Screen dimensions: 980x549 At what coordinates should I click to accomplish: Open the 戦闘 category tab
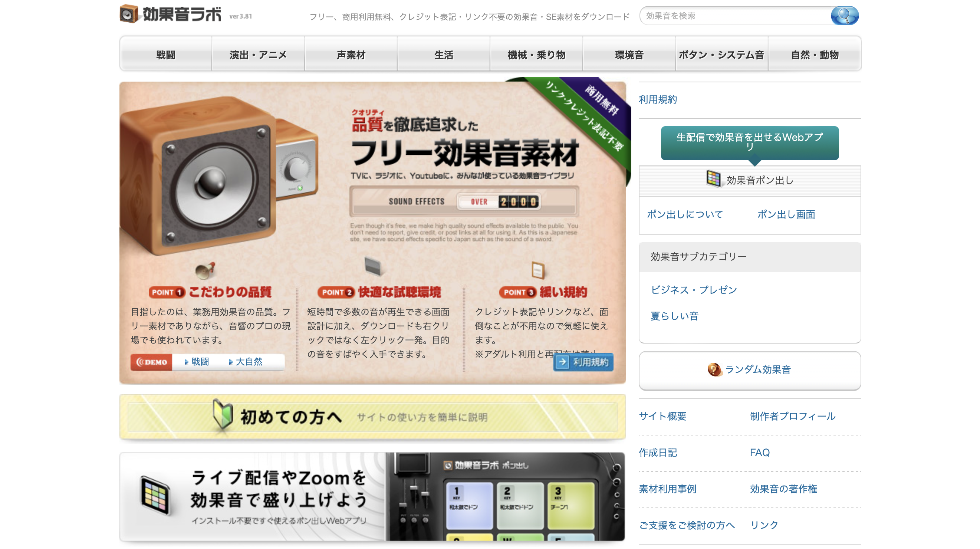click(166, 55)
